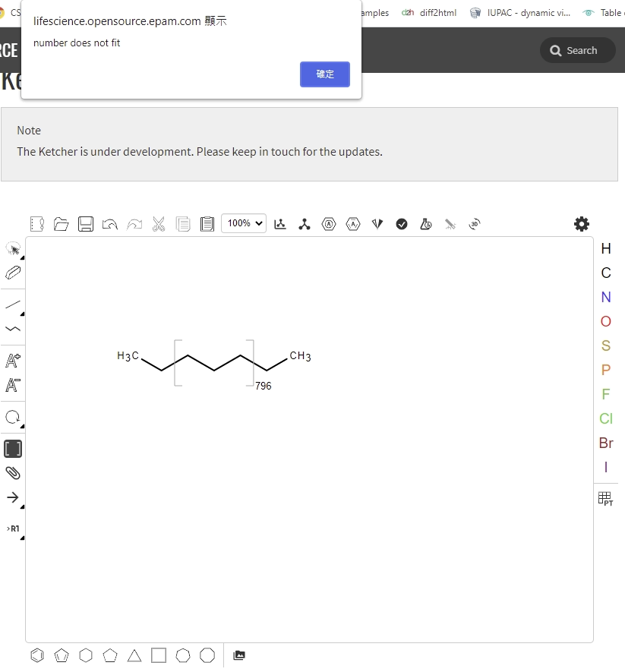Viewport: 625px width, 672px height.
Task: Click the Search box in header
Action: [577, 50]
